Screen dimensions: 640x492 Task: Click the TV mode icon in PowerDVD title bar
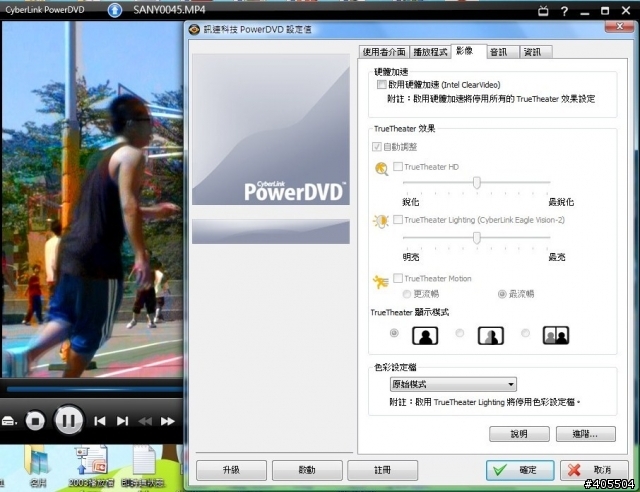point(543,11)
